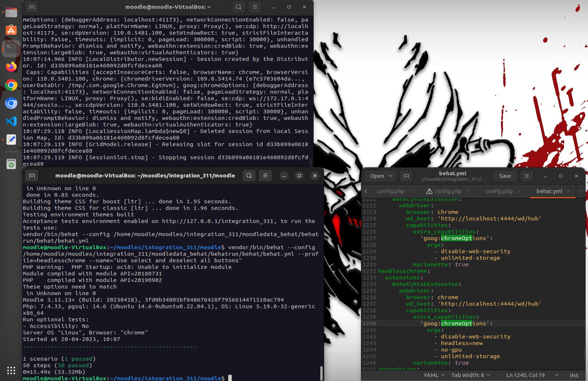Add new tab in top terminal window
Image resolution: width=588 pixels, height=381 pixels.
[32, 7]
